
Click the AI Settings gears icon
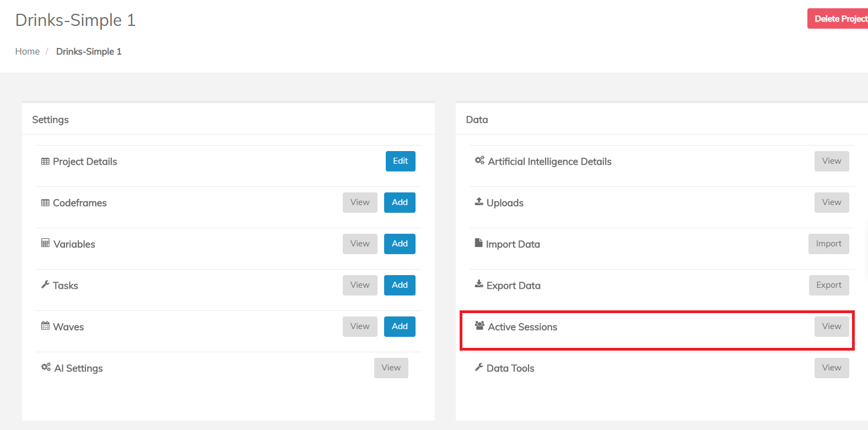click(x=46, y=367)
